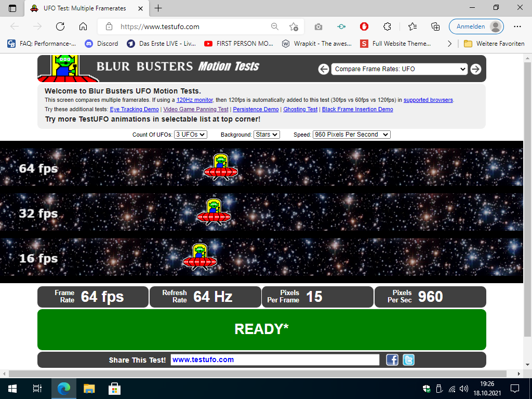The image size is (532, 399).
Task: Click the 16 fps UFO sprite
Action: [x=199, y=257]
